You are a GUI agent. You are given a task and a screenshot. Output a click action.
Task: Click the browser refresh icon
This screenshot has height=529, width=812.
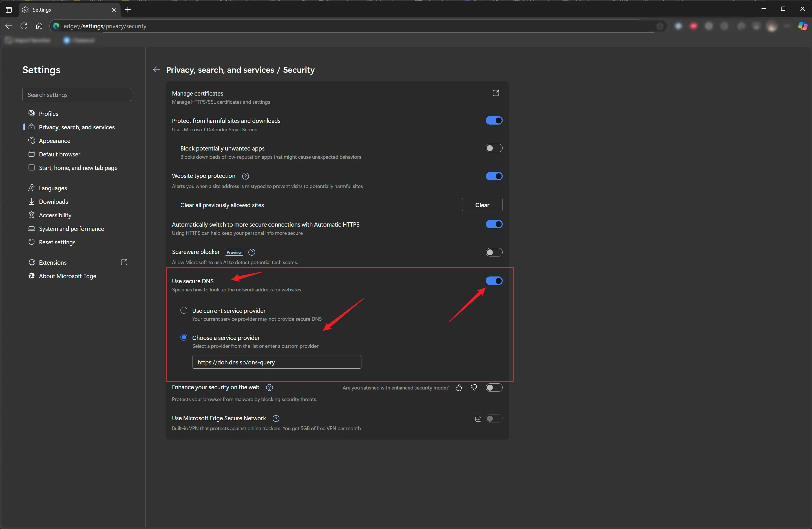coord(24,26)
